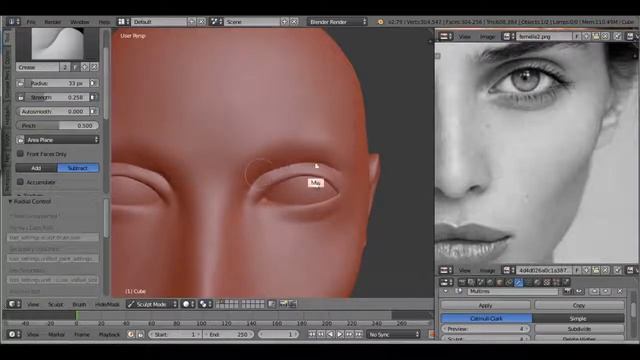Image resolution: width=640 pixels, height=360 pixels.
Task: Add new brush with plus icon
Action: point(84,67)
